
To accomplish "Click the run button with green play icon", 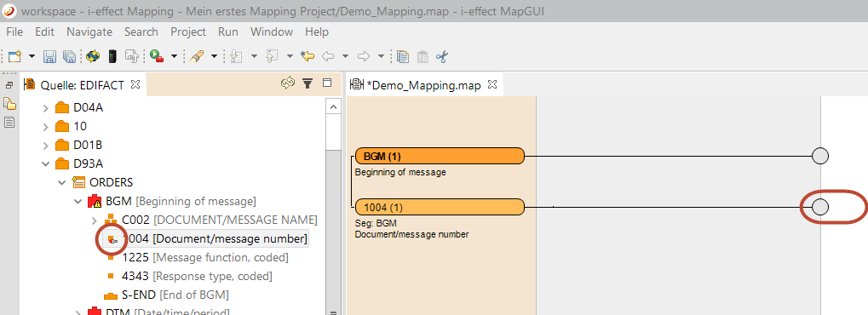I will click(157, 56).
